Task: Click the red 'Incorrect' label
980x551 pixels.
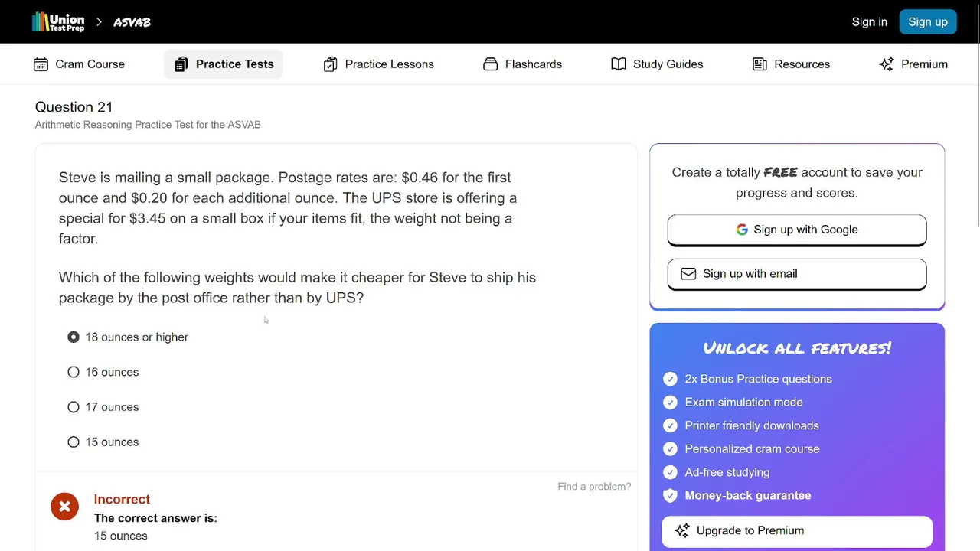Action: pyautogui.click(x=122, y=499)
